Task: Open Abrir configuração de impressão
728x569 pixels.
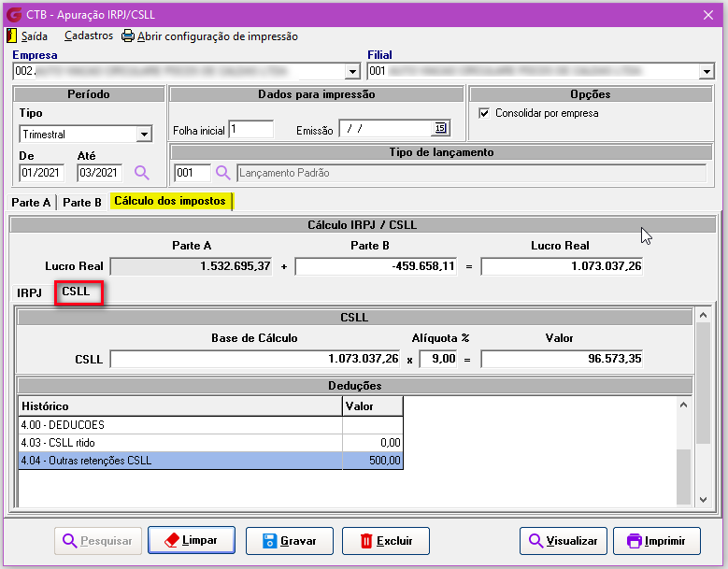Action: [218, 36]
